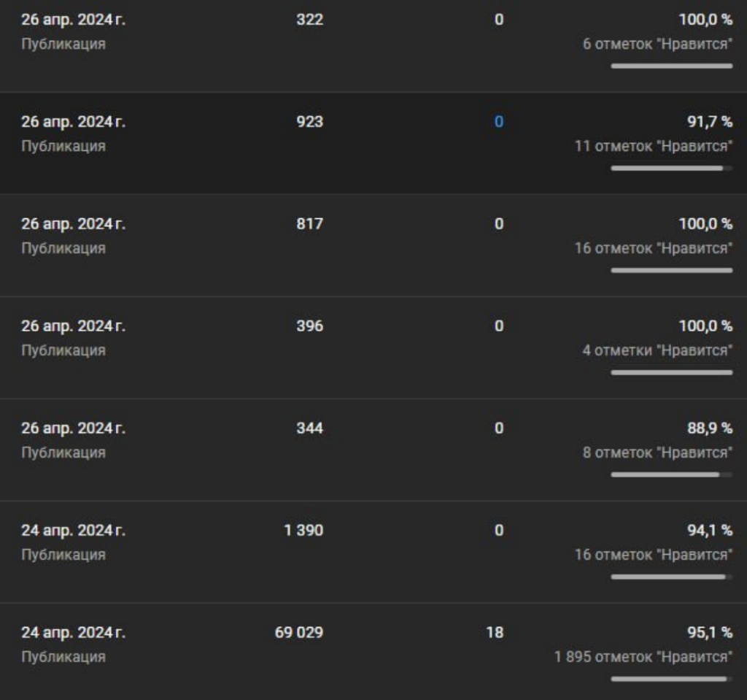Select the 817 views value

(309, 223)
